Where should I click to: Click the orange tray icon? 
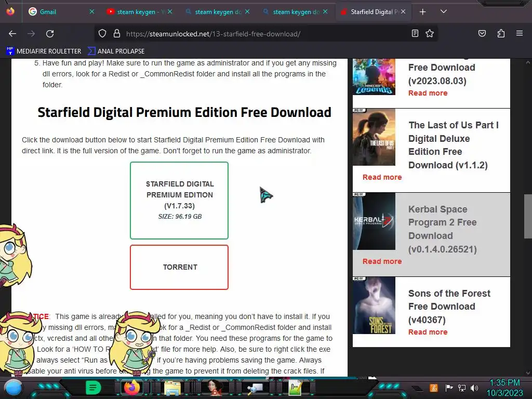(x=433, y=388)
